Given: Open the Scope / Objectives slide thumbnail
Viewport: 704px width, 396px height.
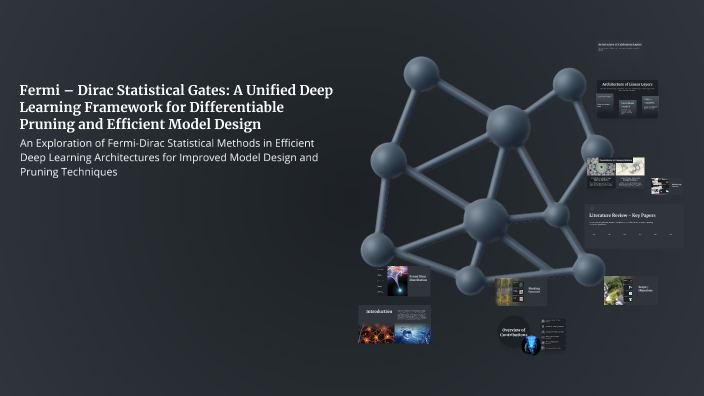Looking at the screenshot, I should pyautogui.click(x=630, y=290).
